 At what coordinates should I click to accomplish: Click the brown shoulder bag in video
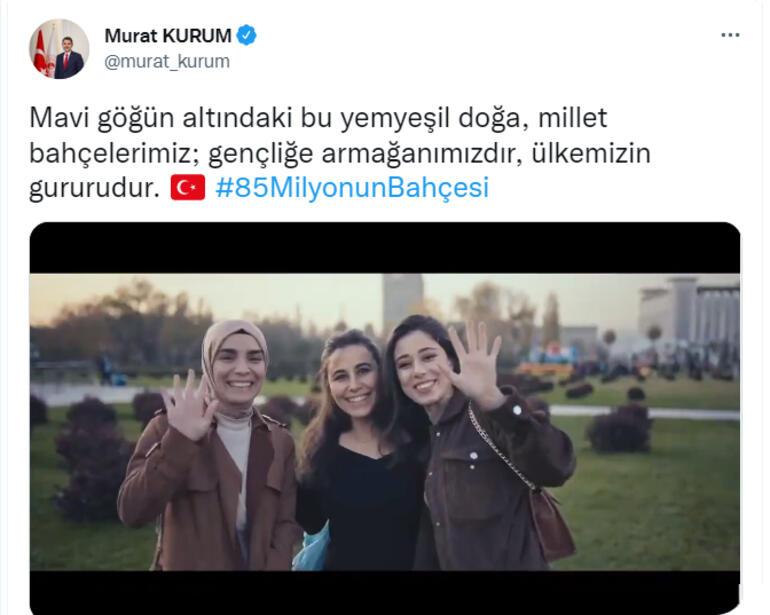(x=551, y=526)
